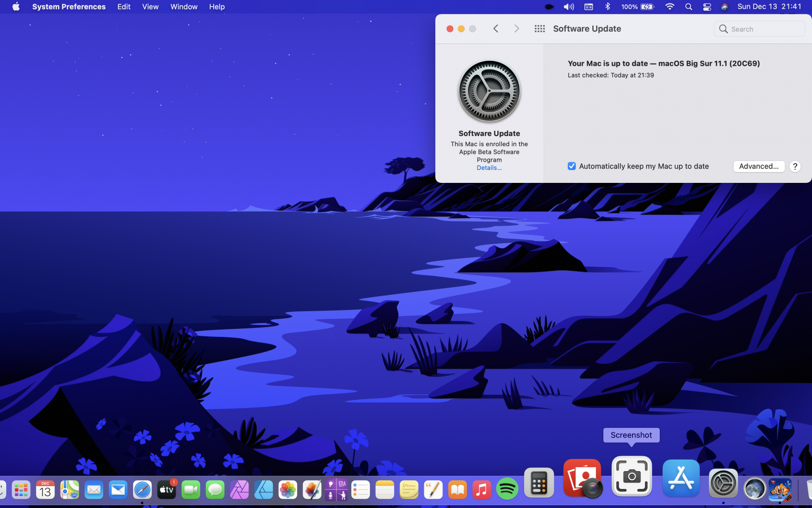
Task: Open Calculator from the Dock
Action: click(x=539, y=484)
